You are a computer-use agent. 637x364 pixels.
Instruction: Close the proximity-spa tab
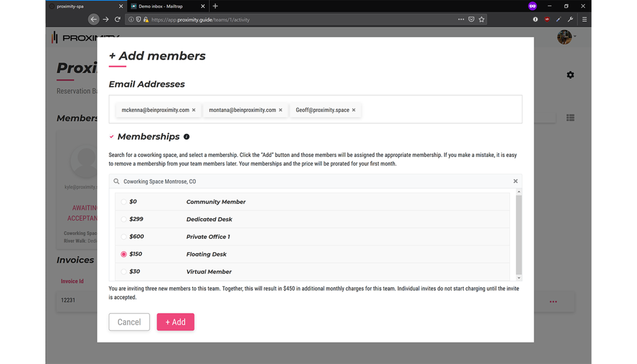(x=121, y=6)
